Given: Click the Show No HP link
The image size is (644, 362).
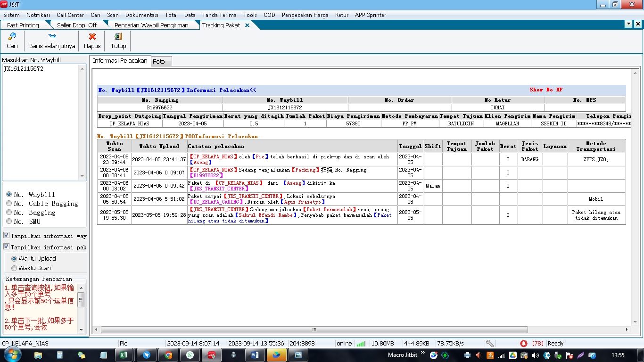Looking at the screenshot, I should point(546,90).
